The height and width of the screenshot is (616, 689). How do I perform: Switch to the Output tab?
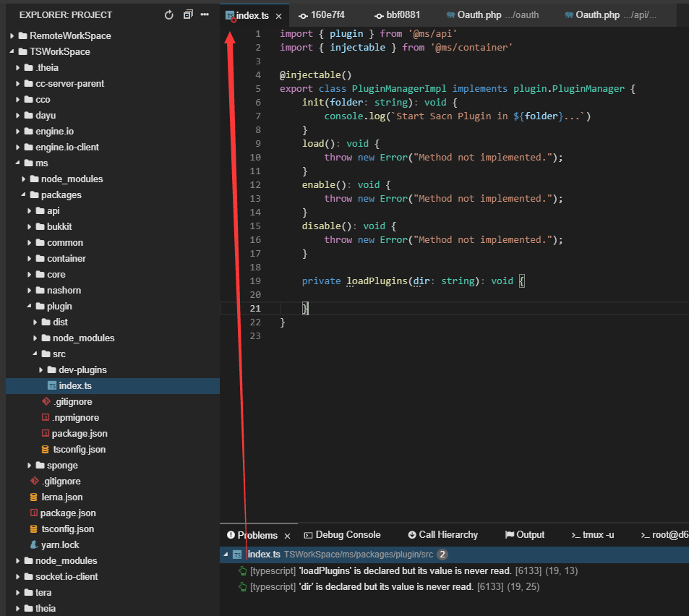coord(525,535)
